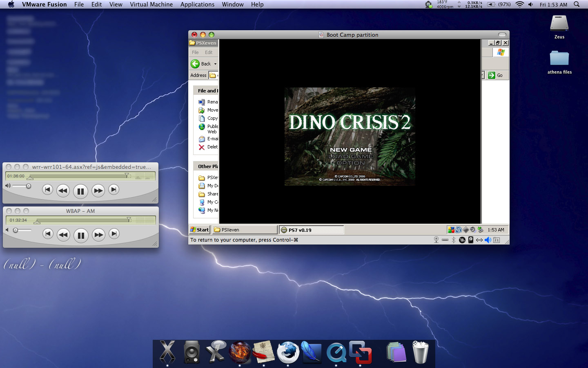
Task: Open the VMware Fusion View menu
Action: pos(116,4)
